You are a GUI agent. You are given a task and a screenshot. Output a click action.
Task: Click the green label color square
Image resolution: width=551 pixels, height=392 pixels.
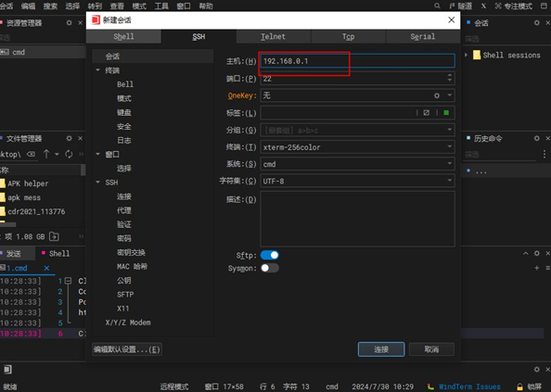pos(446,113)
